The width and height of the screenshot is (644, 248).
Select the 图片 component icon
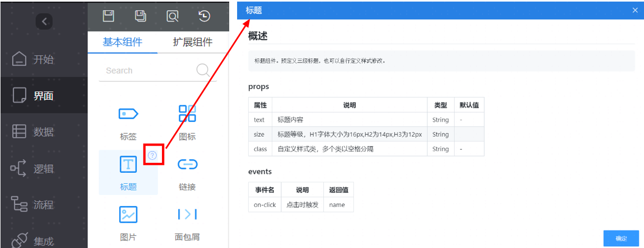pyautogui.click(x=128, y=214)
